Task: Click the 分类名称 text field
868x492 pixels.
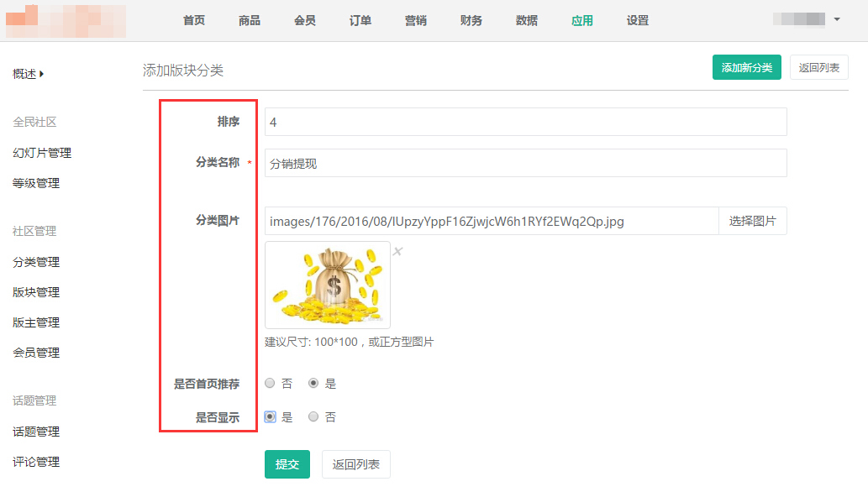Action: pyautogui.click(x=525, y=164)
